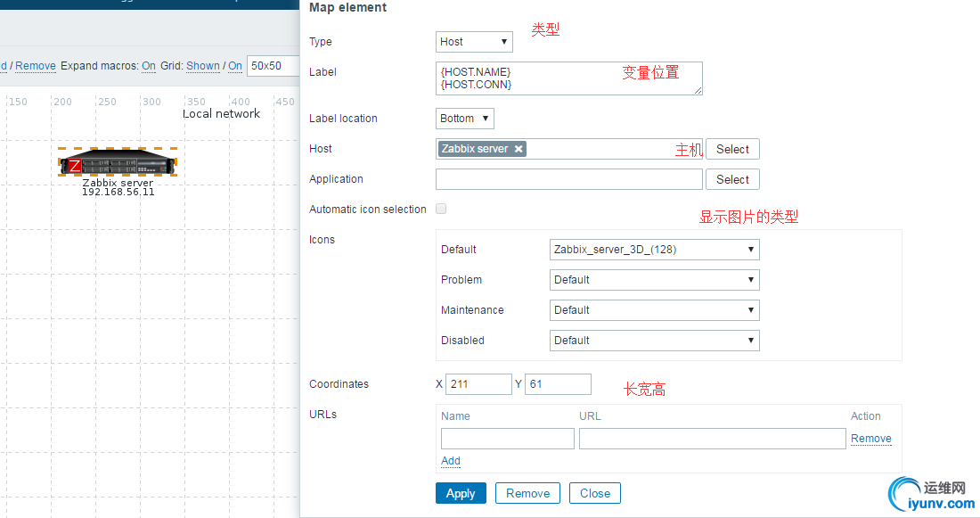Toggle Automatic icon selection checkbox

tap(441, 209)
